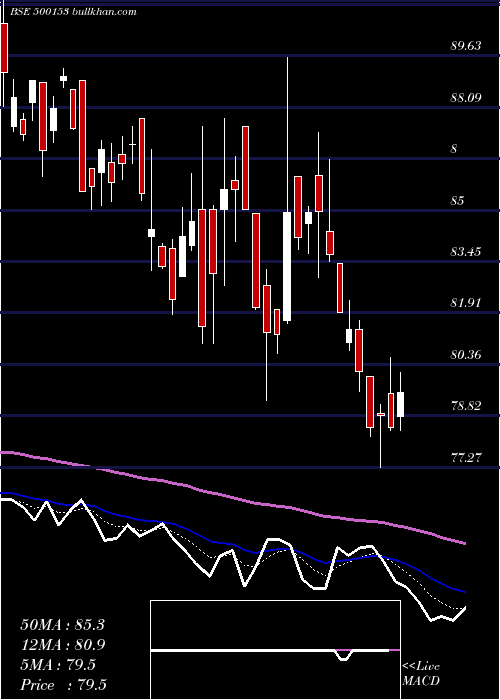Click the <<Live MACD label
500x700 pixels.
click(x=421, y=673)
